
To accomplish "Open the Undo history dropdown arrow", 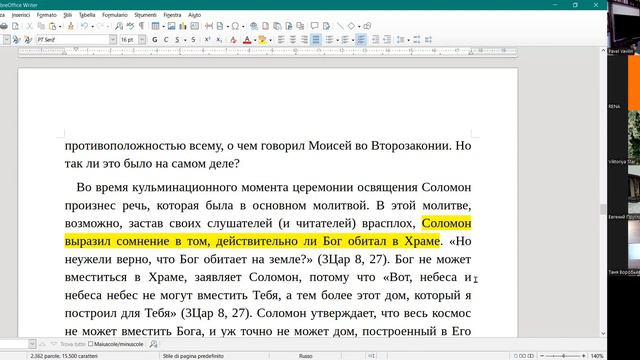I will (x=92, y=27).
